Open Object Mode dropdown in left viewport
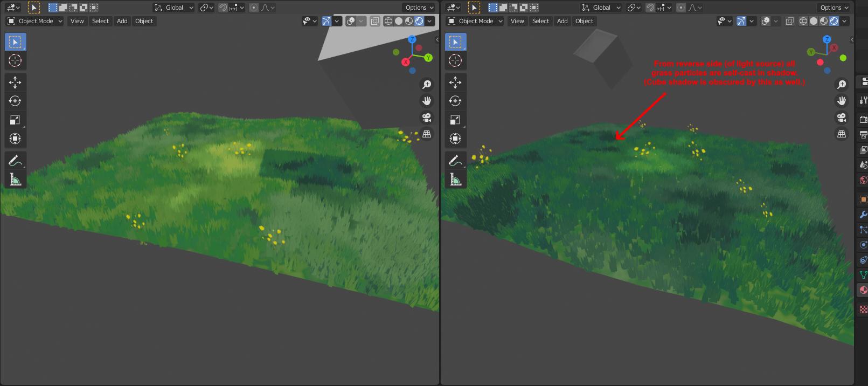 point(35,21)
